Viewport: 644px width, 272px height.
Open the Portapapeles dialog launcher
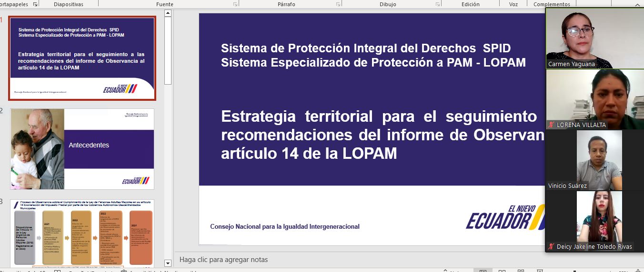pyautogui.click(x=35, y=4)
